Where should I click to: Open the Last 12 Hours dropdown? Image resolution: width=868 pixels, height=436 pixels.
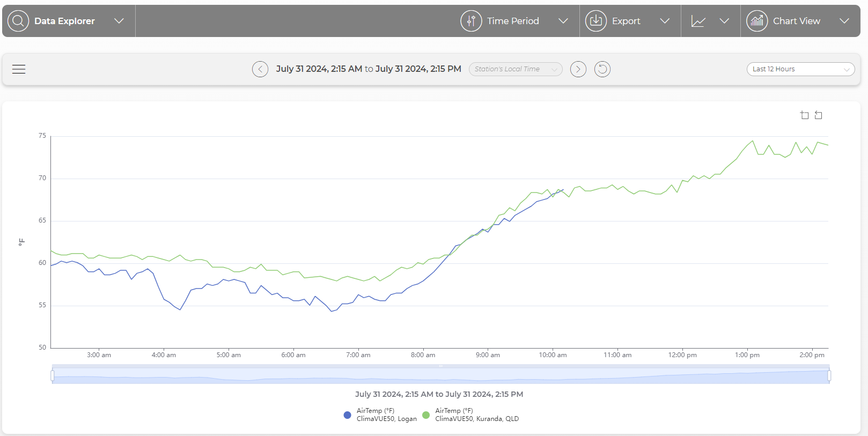[x=800, y=69]
